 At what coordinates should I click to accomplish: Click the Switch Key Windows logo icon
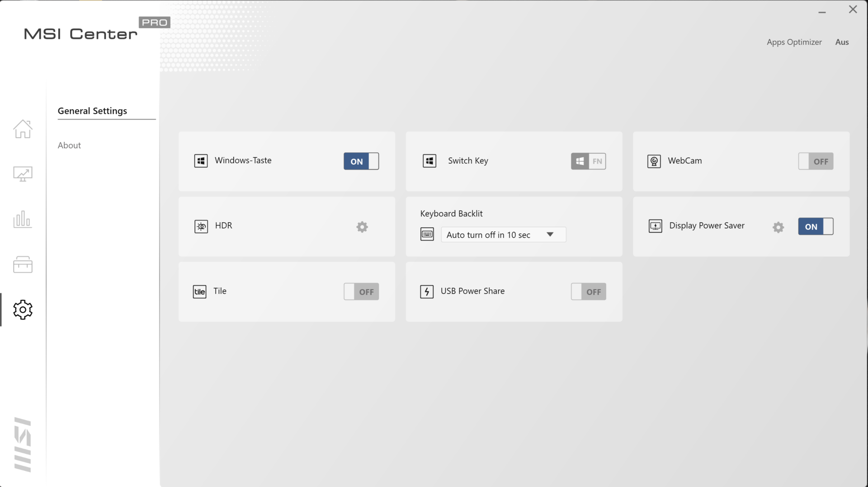point(429,161)
